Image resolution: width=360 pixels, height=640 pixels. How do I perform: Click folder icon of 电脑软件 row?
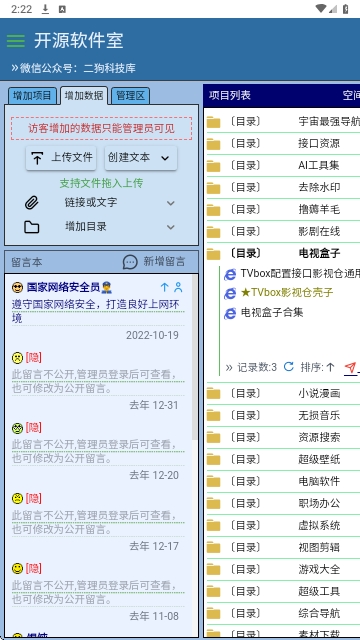coord(213,482)
